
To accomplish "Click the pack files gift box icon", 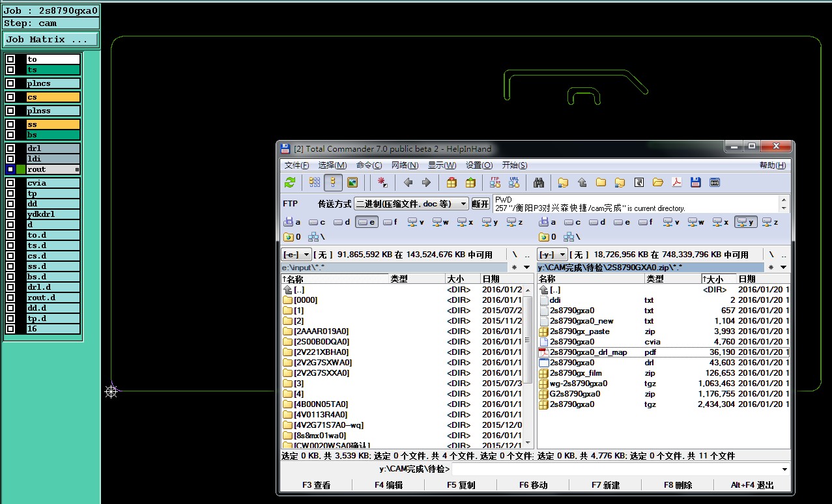I will (452, 182).
